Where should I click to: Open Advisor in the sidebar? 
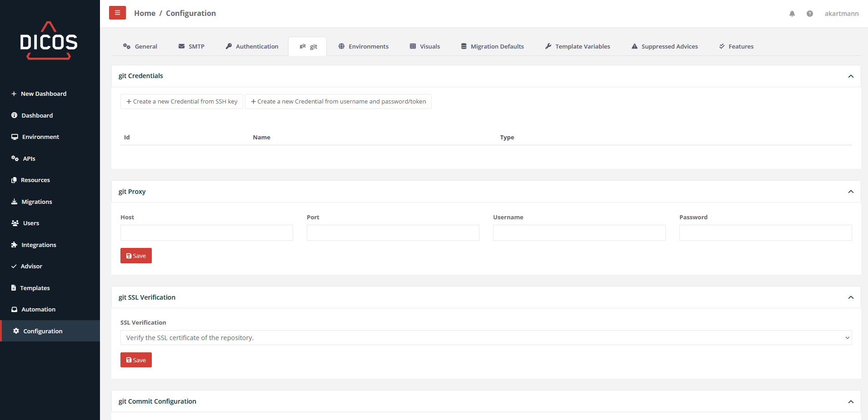[31, 266]
